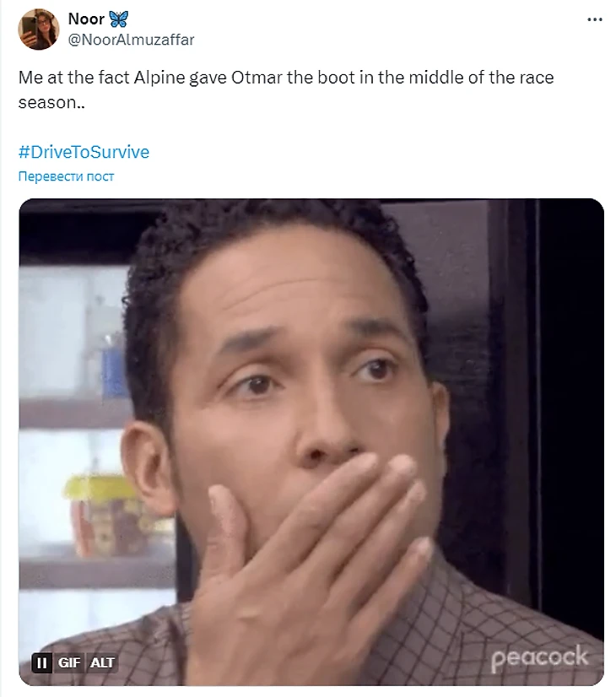Click the Перевести пост translate link

pos(66,176)
